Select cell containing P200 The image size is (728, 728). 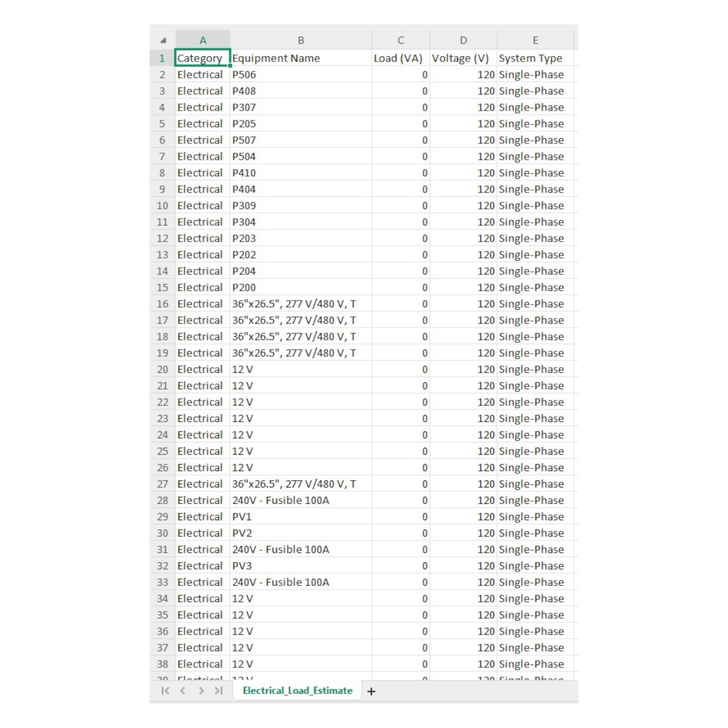tap(301, 288)
